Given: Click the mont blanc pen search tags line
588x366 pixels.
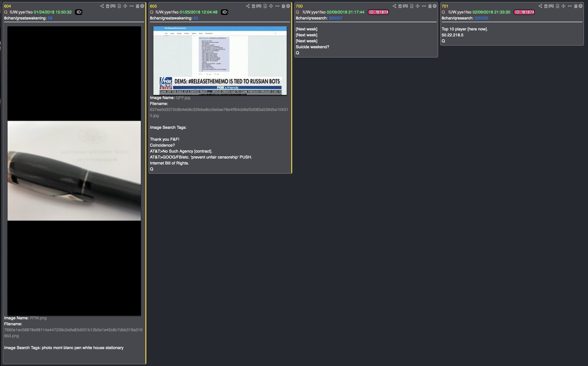Looking at the screenshot, I should [64, 348].
